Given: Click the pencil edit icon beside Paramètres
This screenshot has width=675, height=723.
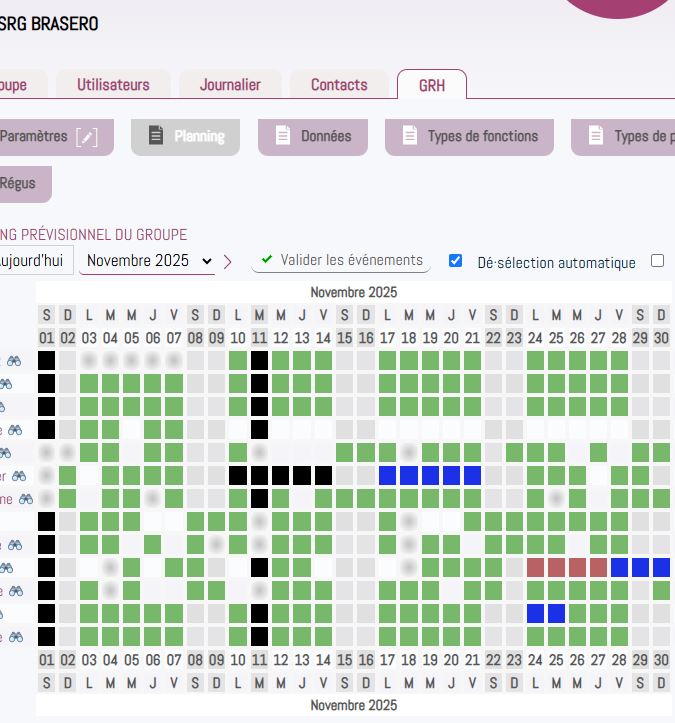Looking at the screenshot, I should (x=87, y=137).
